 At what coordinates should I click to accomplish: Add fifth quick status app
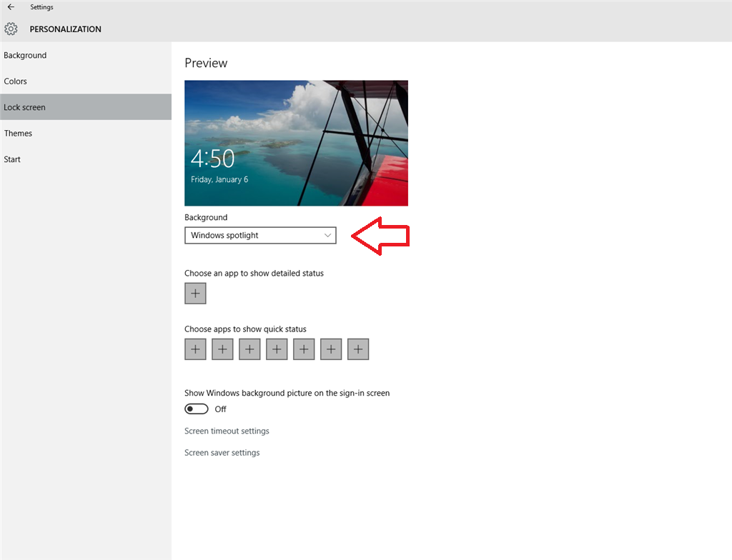click(x=303, y=349)
